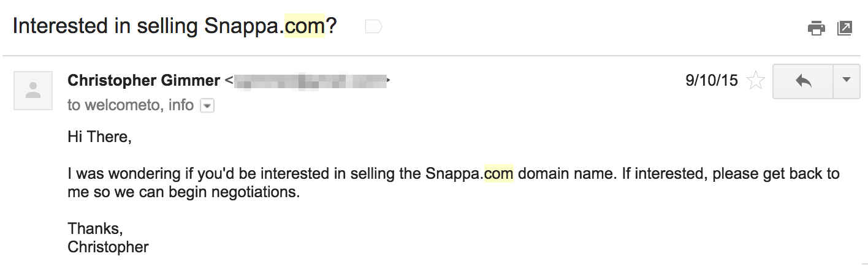Screen dimensions: 868x278
Task: Show details next to "to welcometo, info"
Action: click(x=208, y=106)
